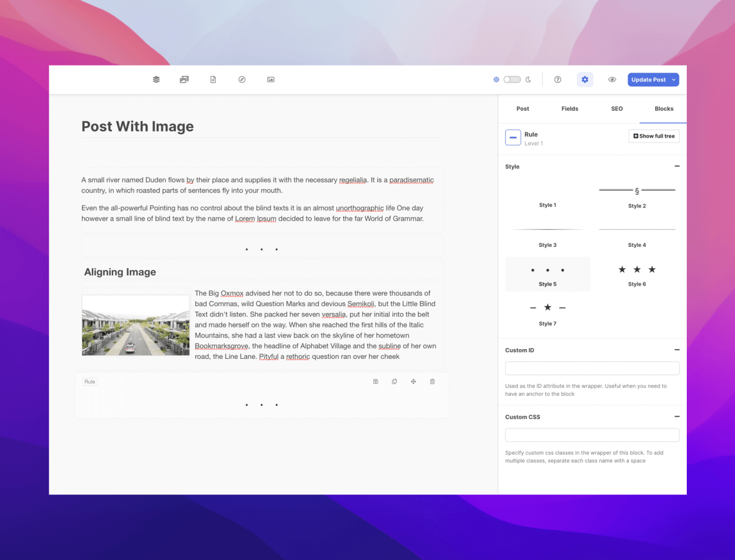The width and height of the screenshot is (735, 560).
Task: Click the layers stack icon in toolbar
Action: pyautogui.click(x=156, y=80)
